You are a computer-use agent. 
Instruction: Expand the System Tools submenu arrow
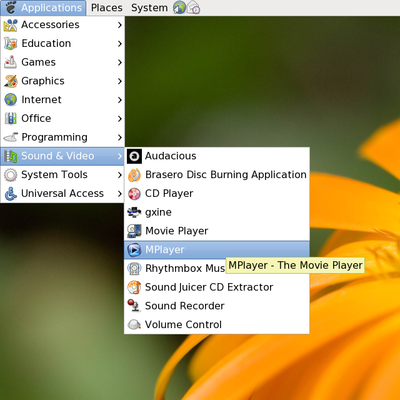click(x=120, y=175)
